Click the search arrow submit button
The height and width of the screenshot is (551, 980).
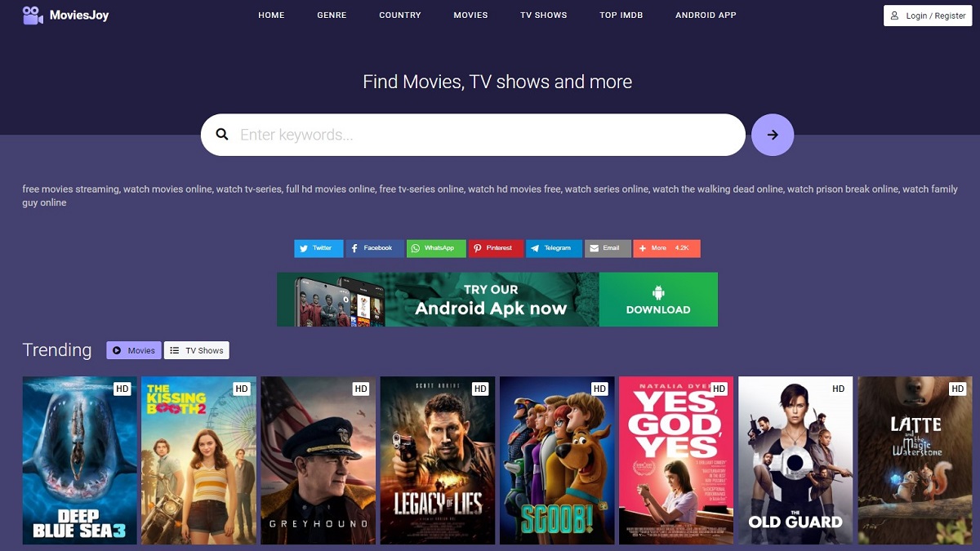[773, 135]
